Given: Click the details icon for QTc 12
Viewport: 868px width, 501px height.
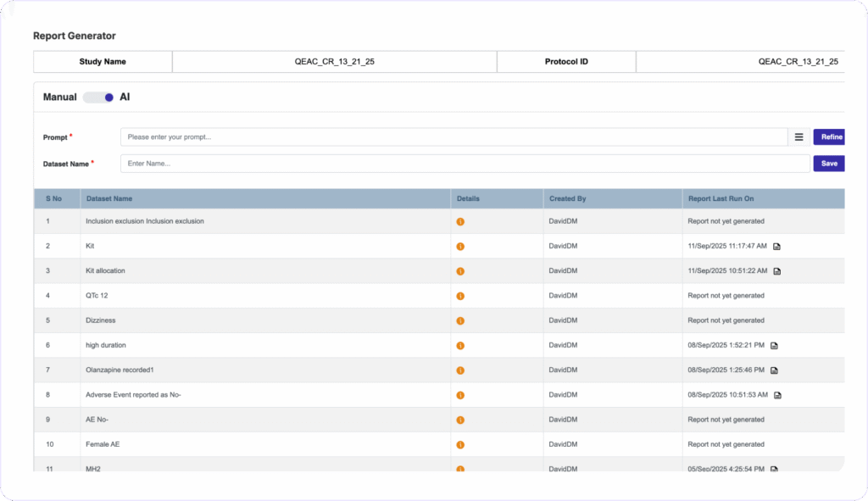Looking at the screenshot, I should (460, 296).
